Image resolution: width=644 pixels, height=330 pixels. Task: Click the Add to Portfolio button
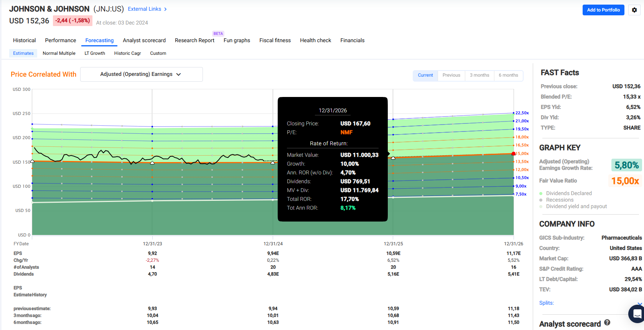pos(603,10)
